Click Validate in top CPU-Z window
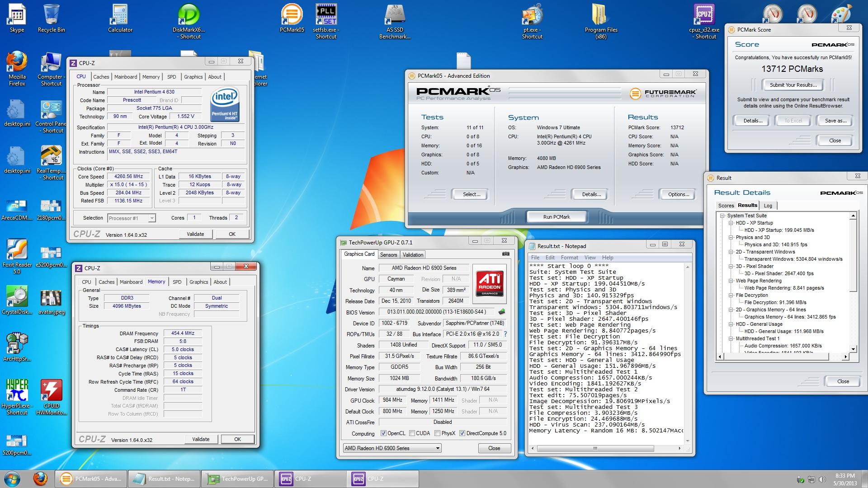 (195, 234)
